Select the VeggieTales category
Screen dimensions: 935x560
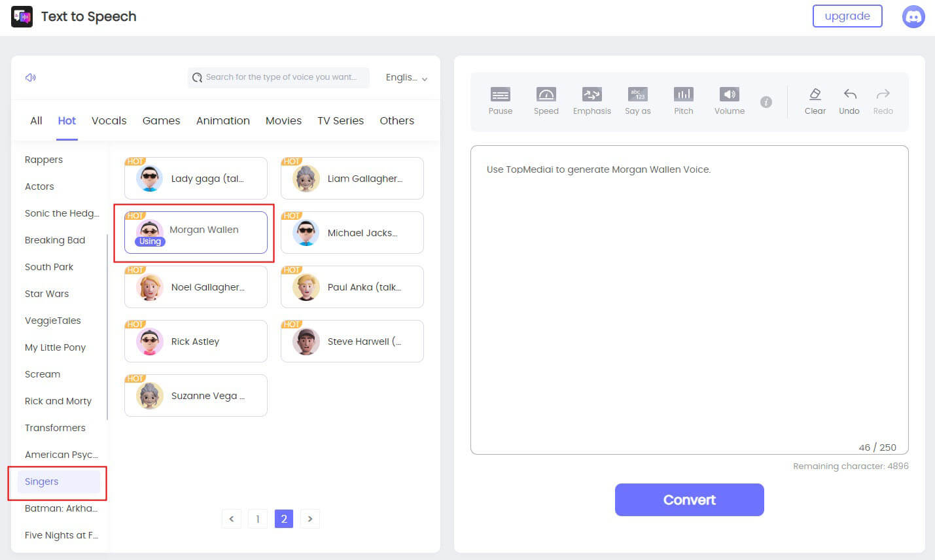(53, 321)
